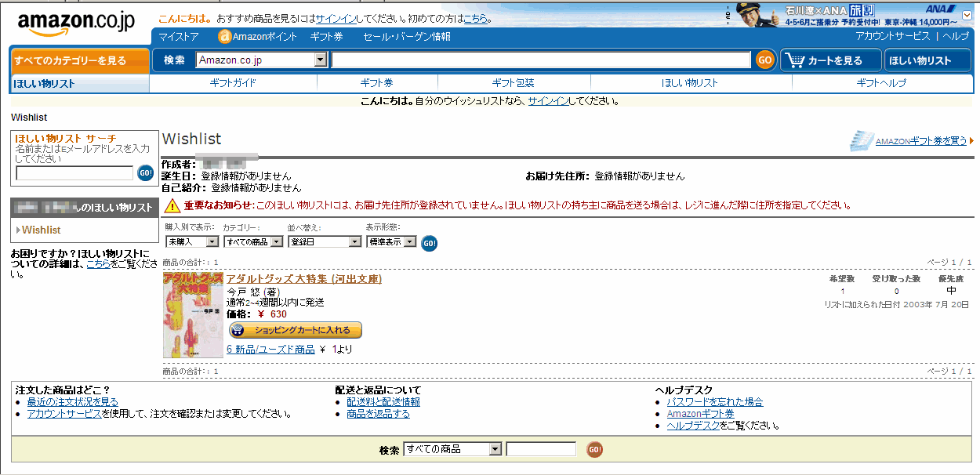Open the ギフトガイド tab
Image resolution: width=980 pixels, height=475 pixels.
(233, 83)
